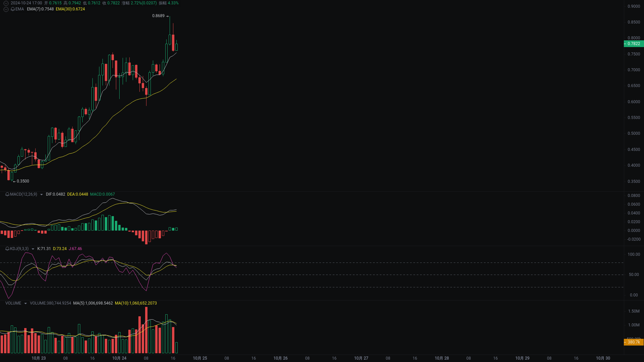This screenshot has height=362, width=644.
Task: Collapse the OHLC data row via its chevron
Action: coord(6,3)
